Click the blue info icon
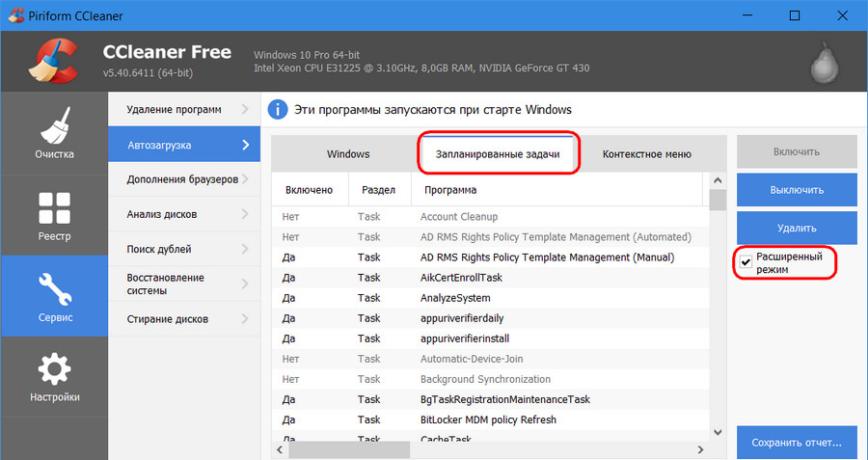Viewport: 868px width, 460px height. pos(278,110)
